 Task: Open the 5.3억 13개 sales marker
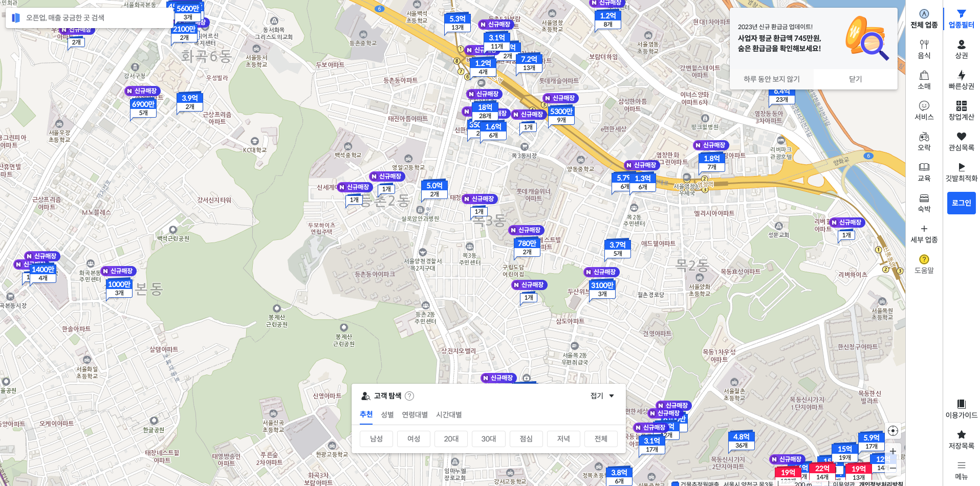point(458,23)
